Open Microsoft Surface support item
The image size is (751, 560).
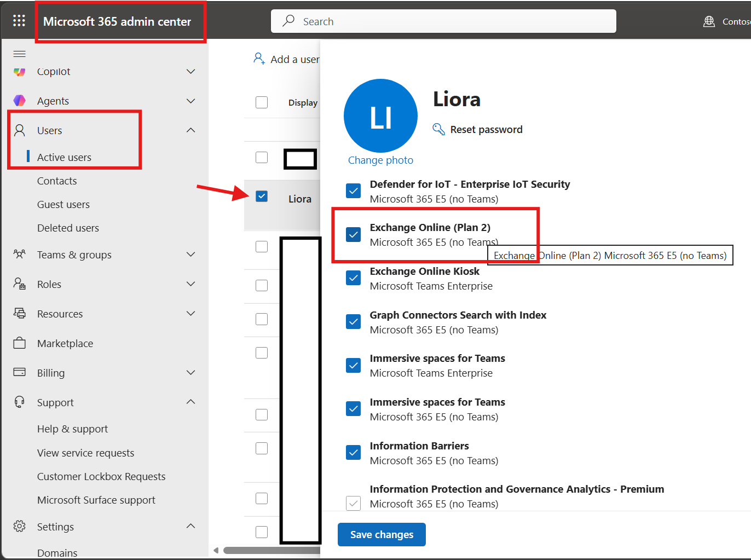[x=96, y=500]
